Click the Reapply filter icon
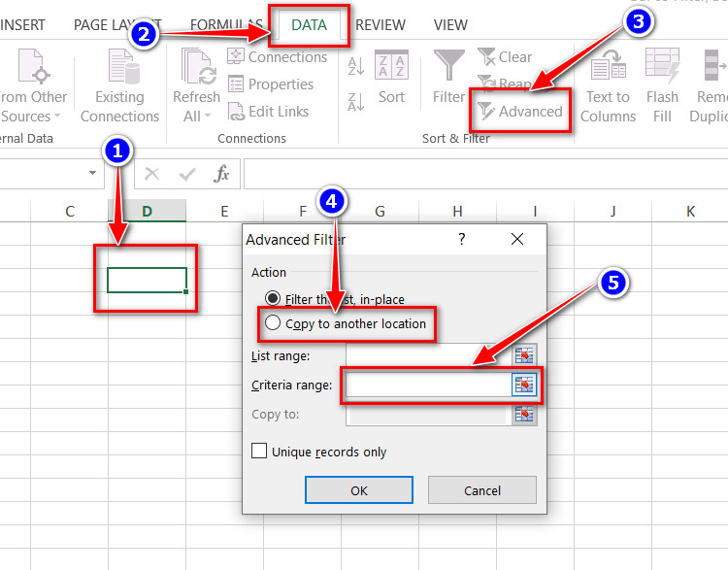Viewport: 728px width, 570px height. tap(486, 84)
